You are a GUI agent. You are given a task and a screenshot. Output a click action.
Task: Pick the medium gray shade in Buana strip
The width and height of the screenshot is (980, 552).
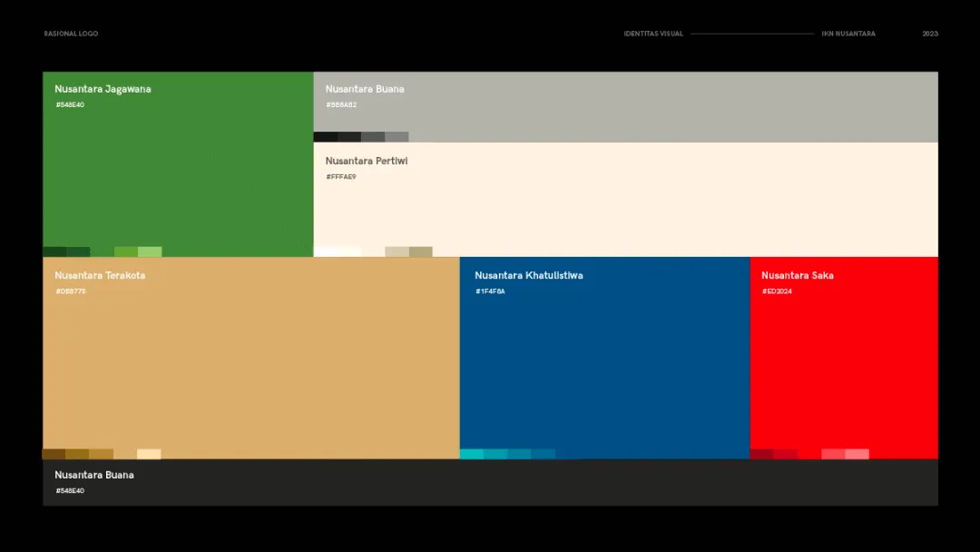pos(397,137)
